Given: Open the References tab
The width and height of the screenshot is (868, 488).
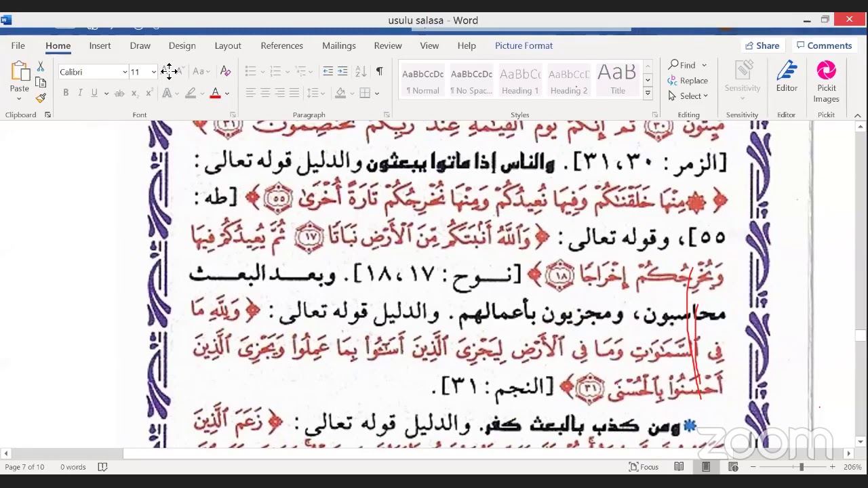Looking at the screenshot, I should 281,45.
